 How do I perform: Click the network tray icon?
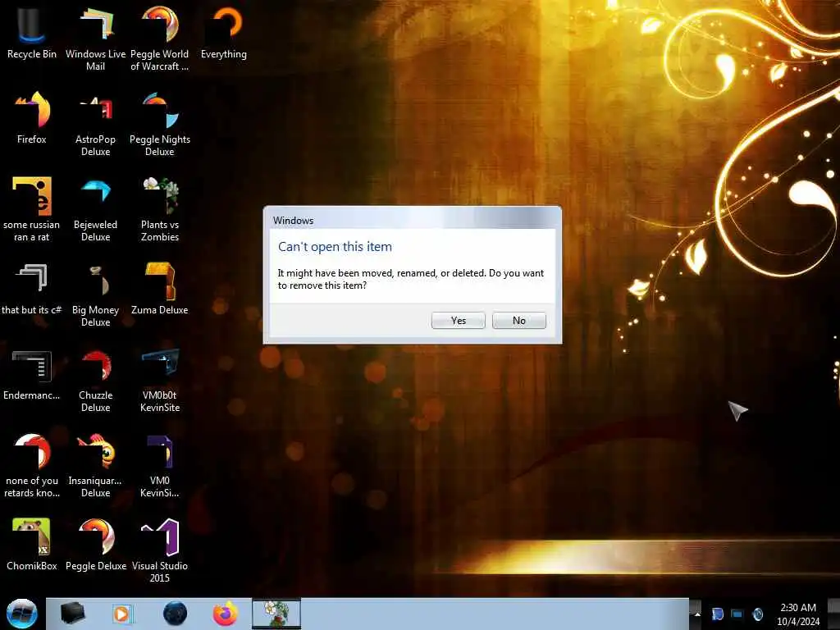(737, 614)
